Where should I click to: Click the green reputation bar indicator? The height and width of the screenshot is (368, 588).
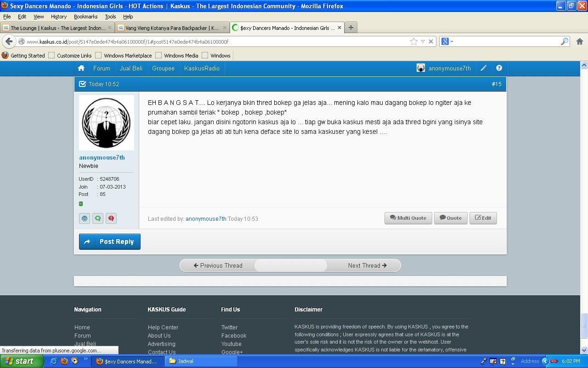click(x=81, y=204)
